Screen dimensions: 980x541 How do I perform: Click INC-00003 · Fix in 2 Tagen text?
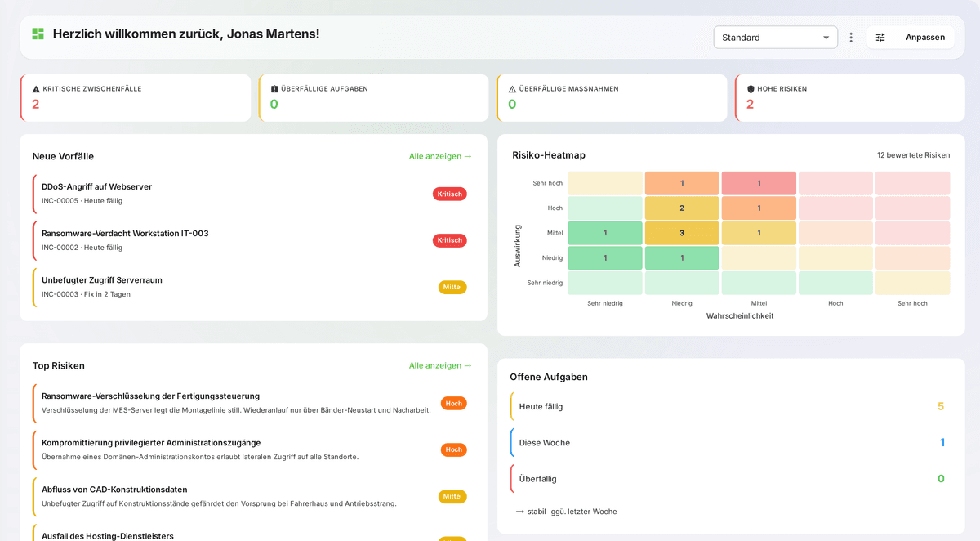coord(86,294)
